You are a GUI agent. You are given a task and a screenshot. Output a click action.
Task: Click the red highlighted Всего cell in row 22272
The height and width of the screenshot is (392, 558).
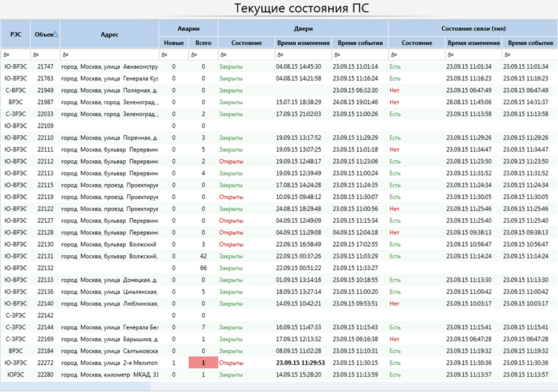(x=203, y=362)
